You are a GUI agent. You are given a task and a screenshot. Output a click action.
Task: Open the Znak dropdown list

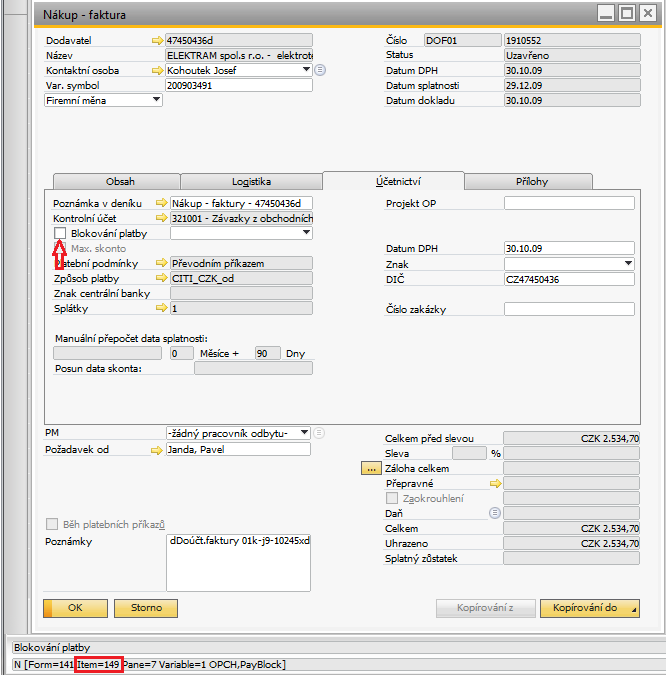(628, 263)
